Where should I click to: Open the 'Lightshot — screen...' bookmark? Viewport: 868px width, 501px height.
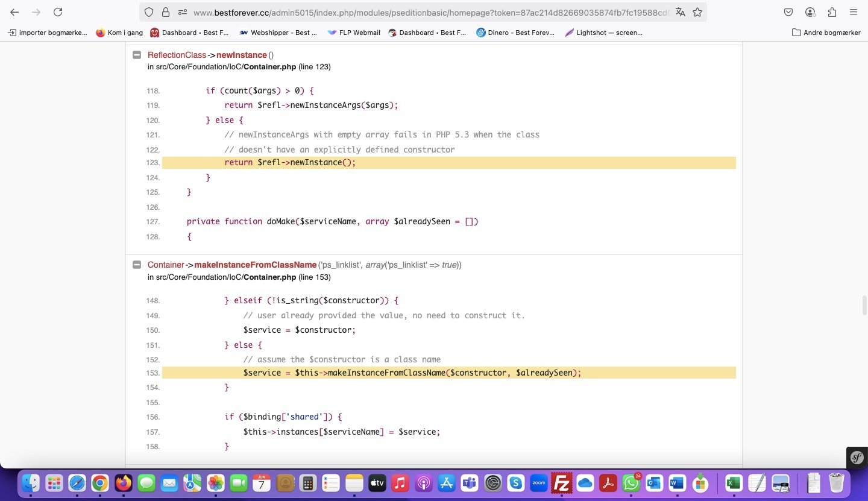[604, 33]
